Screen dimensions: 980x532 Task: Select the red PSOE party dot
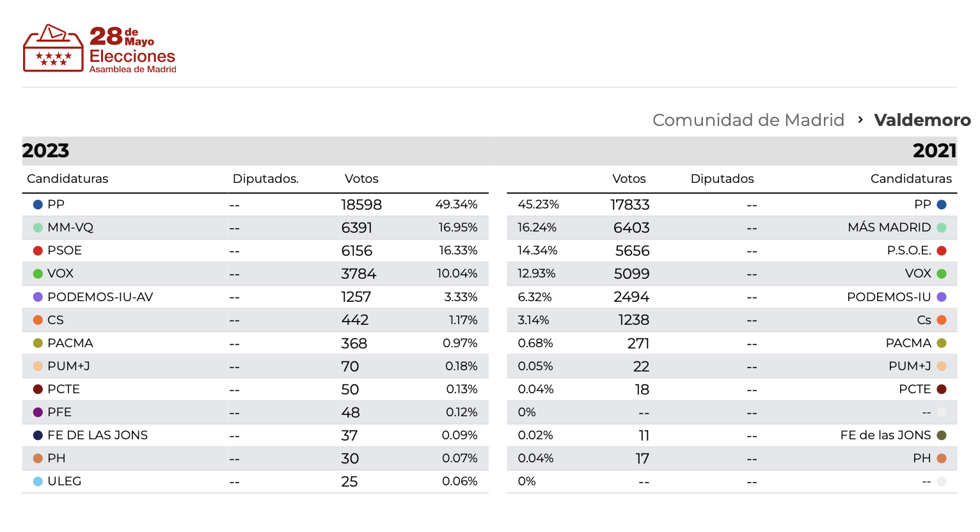(x=38, y=250)
